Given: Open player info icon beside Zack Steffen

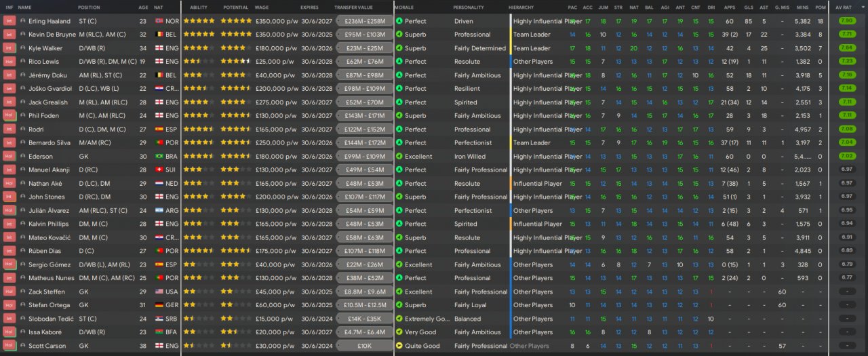Looking at the screenshot, I should 23,292.
